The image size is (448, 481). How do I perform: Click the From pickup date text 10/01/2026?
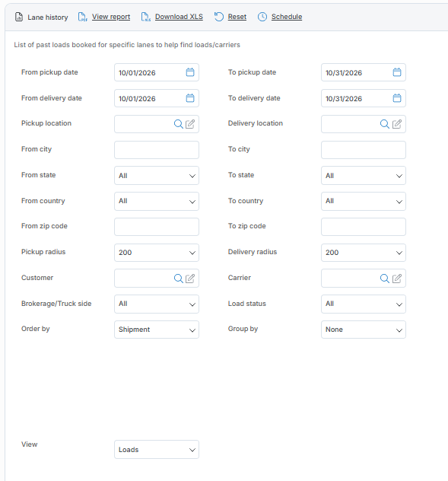point(137,73)
